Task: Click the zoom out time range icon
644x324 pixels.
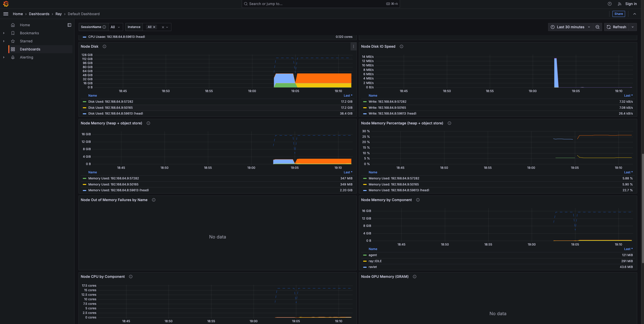Action: pyautogui.click(x=597, y=27)
